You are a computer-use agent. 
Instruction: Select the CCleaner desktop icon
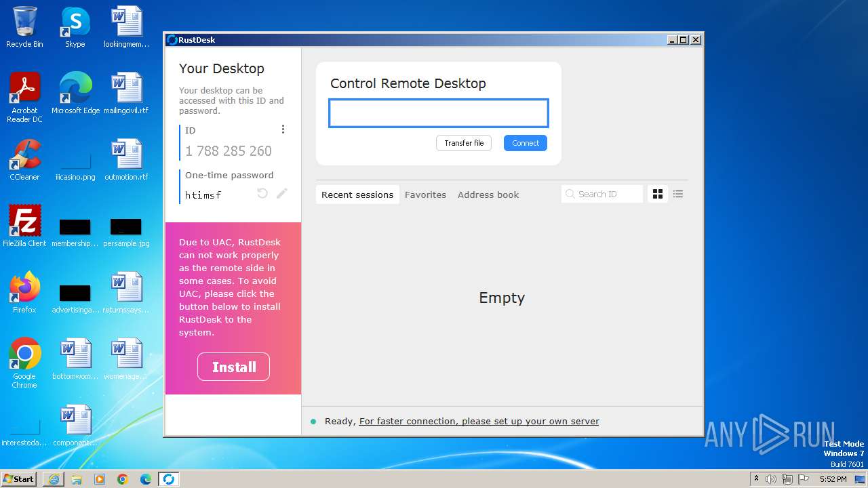point(24,160)
